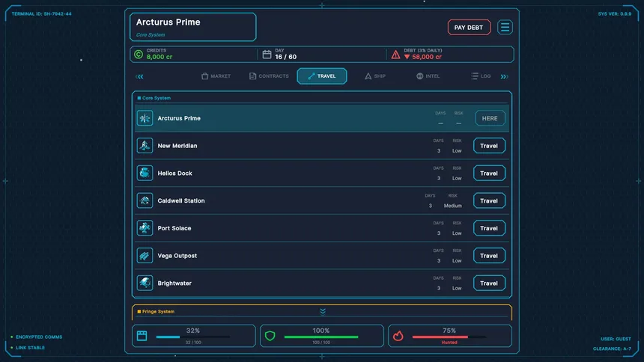This screenshot has width=644, height=362.
Task: Click the Caldwell Station icon
Action: [x=145, y=200]
